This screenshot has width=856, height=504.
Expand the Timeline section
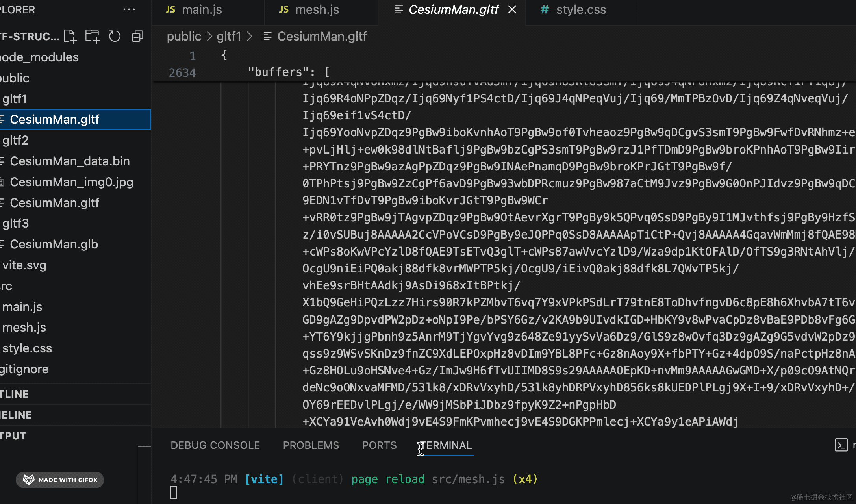(x=75, y=415)
